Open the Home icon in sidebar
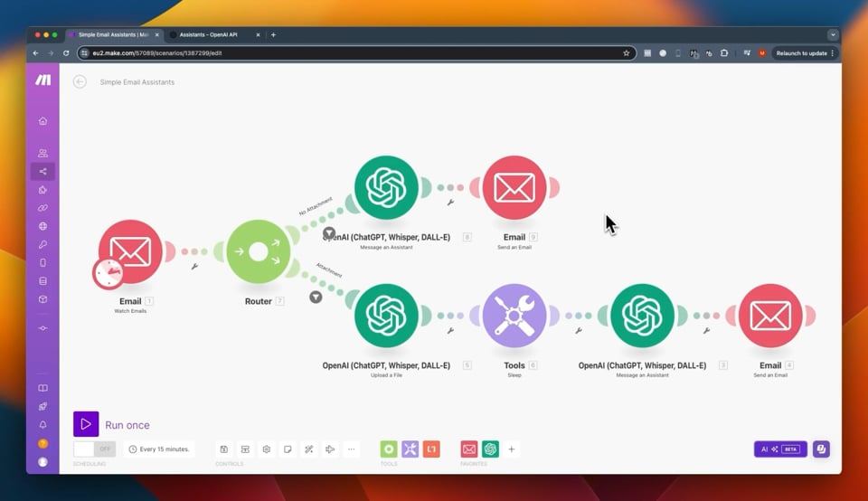The image size is (868, 501). pyautogui.click(x=42, y=121)
